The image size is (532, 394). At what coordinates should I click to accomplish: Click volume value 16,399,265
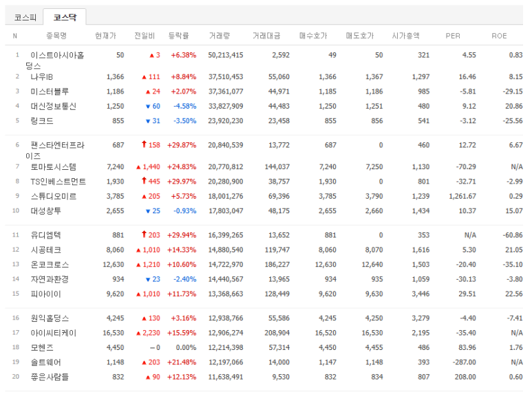point(226,235)
